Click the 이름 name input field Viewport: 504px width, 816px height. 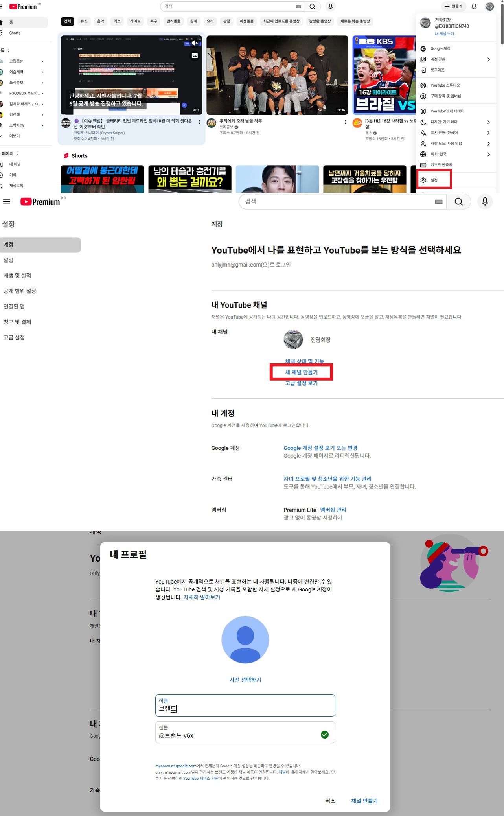coord(245,705)
